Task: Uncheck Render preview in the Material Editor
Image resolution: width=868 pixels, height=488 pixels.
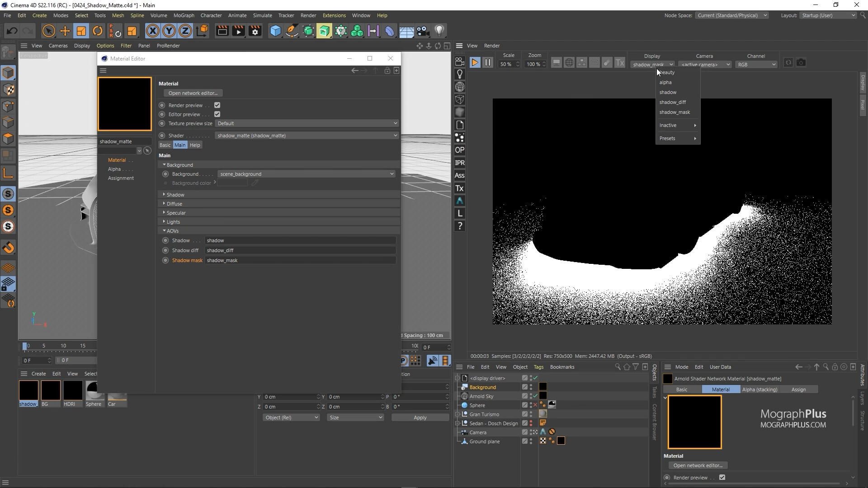Action: tap(217, 105)
